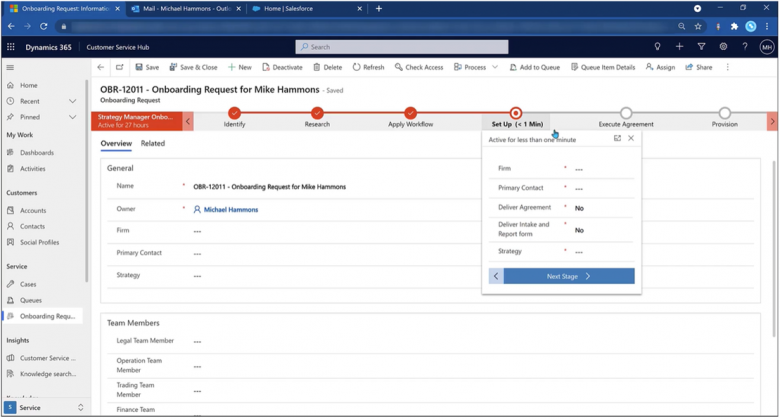The width and height of the screenshot is (780, 419).
Task: Open Onboarding Requests in the sidebar
Action: [43, 316]
